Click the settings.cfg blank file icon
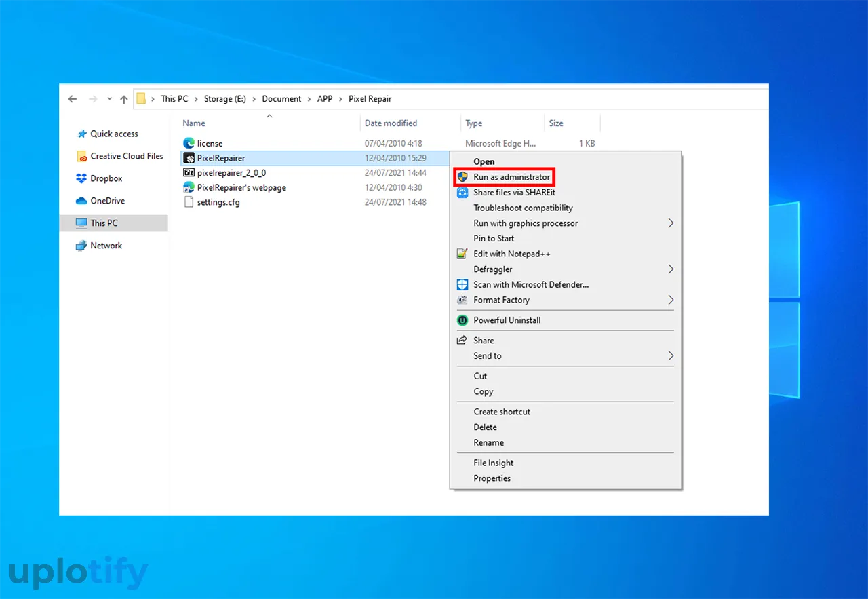 click(189, 202)
